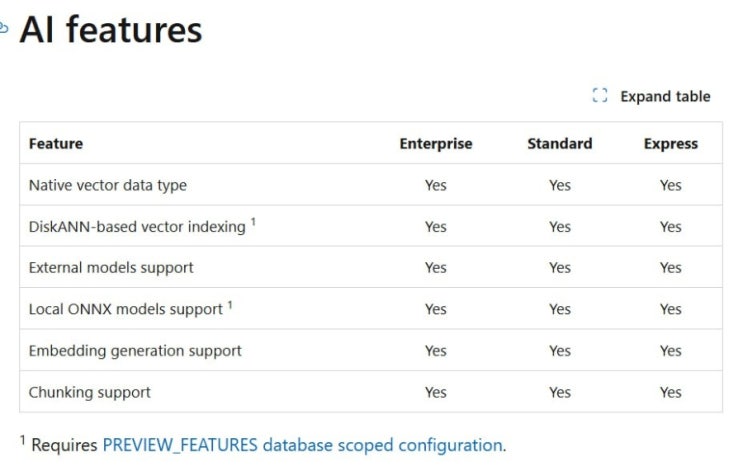
Task: Click Standard Yes cell for External models
Action: click(560, 268)
